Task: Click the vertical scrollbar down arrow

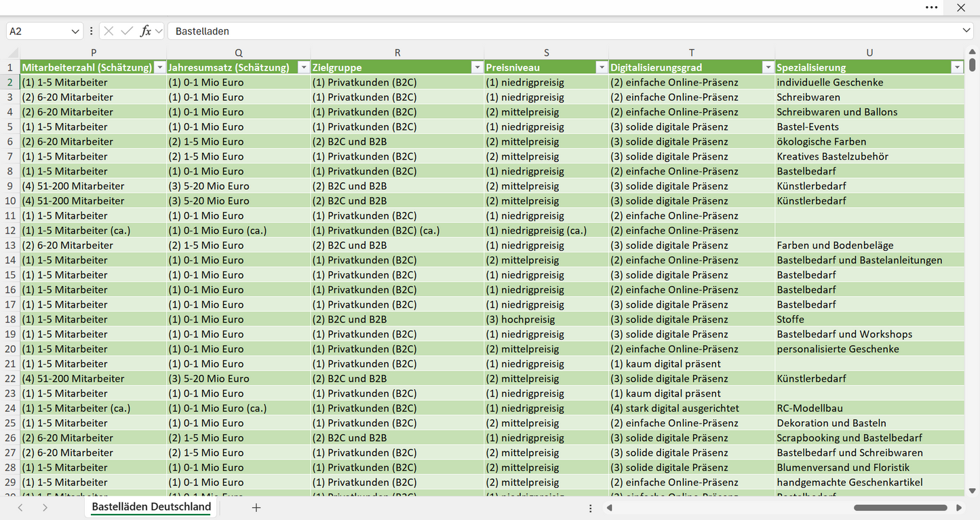Action: click(973, 490)
